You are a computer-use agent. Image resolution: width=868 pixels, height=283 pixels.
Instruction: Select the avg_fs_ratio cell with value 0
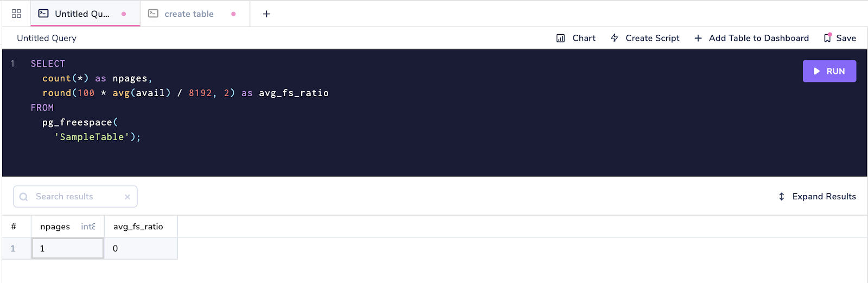(x=141, y=248)
